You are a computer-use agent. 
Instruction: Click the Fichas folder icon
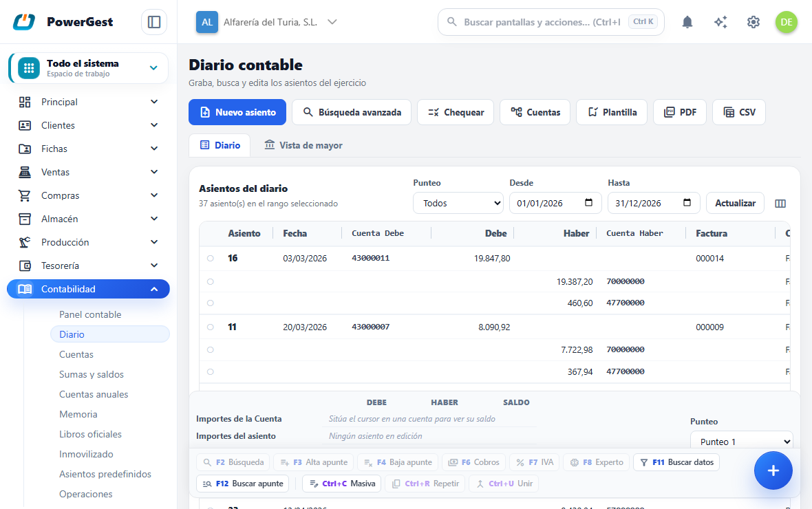(x=25, y=149)
